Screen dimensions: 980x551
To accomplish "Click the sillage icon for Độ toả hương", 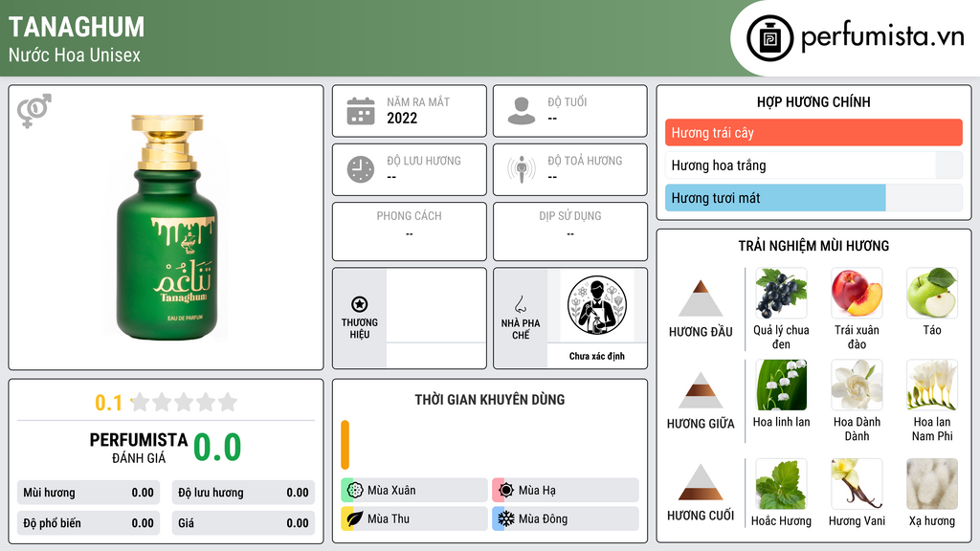I will 522,169.
